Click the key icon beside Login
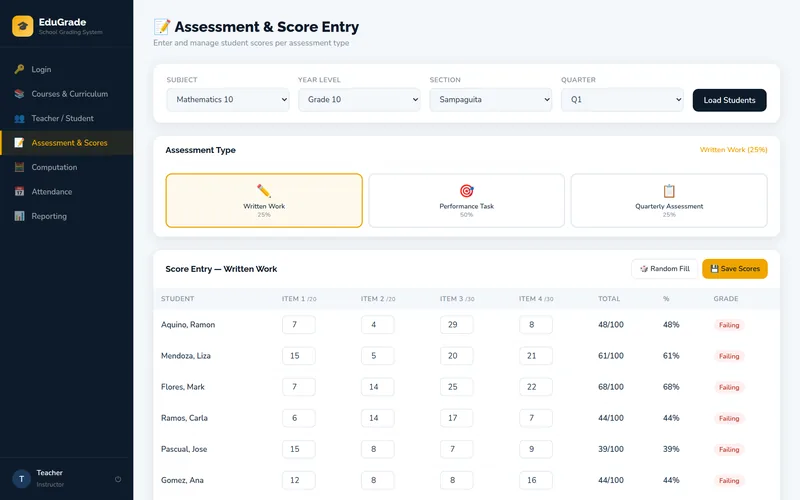The width and height of the screenshot is (800, 500). pos(19,69)
